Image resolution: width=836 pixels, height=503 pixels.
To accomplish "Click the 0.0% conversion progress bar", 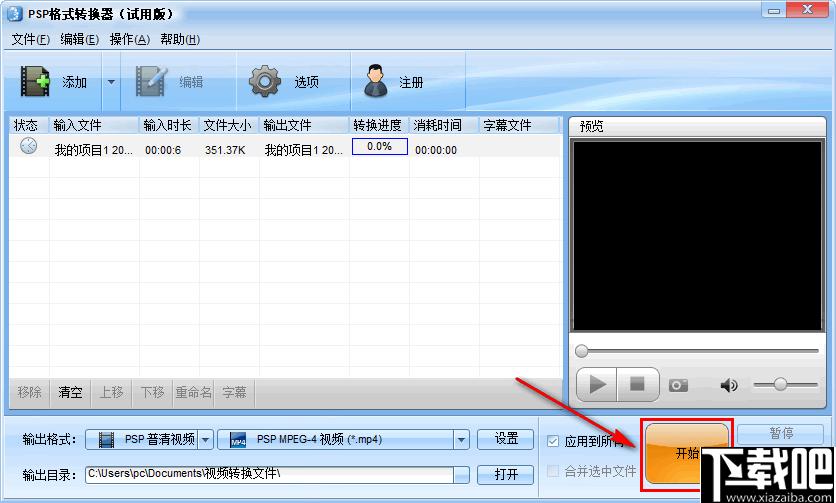I will coord(380,147).
